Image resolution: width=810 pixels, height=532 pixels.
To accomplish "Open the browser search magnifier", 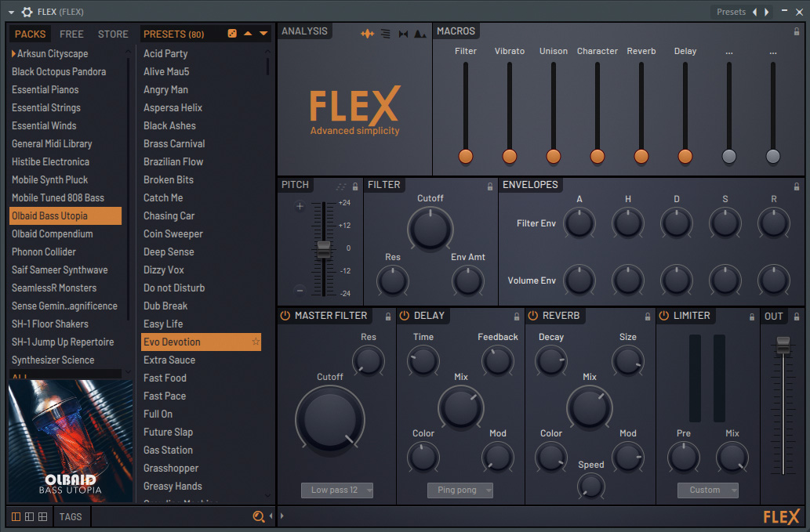I will pos(258,516).
